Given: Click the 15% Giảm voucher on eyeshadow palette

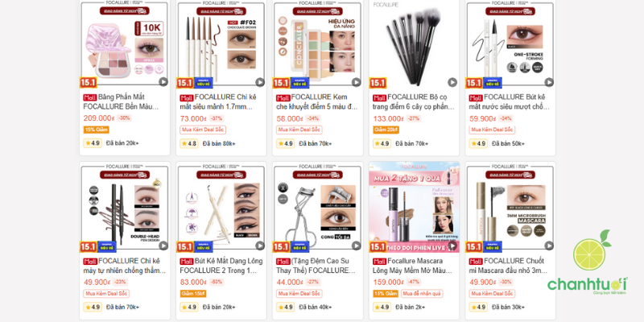Looking at the screenshot, I should [x=96, y=130].
